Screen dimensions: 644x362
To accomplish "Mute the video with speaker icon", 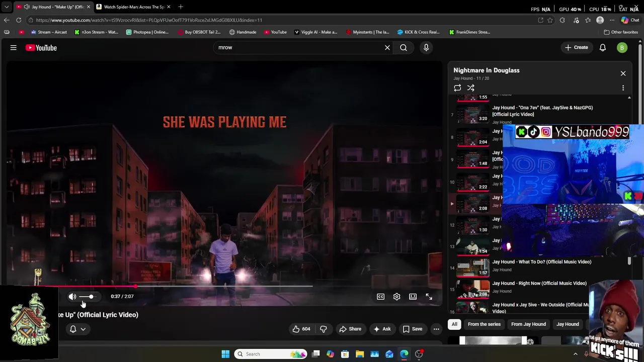I will click(x=72, y=297).
